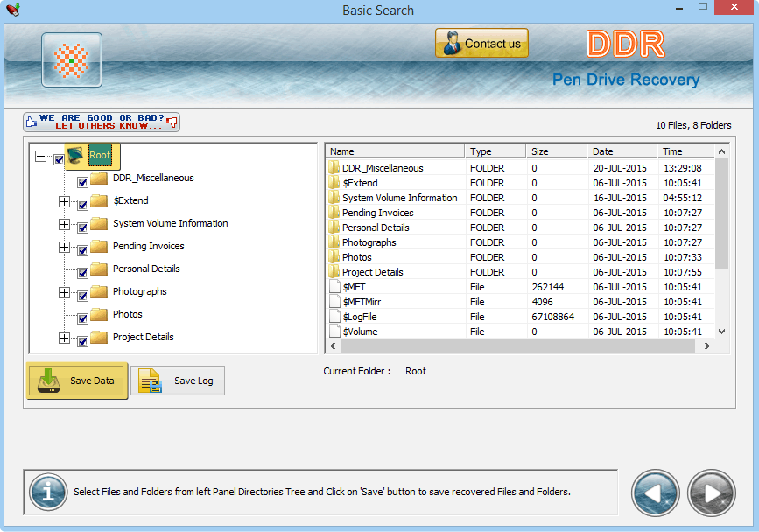
Task: Expand the Project Details node
Action: 64,338
